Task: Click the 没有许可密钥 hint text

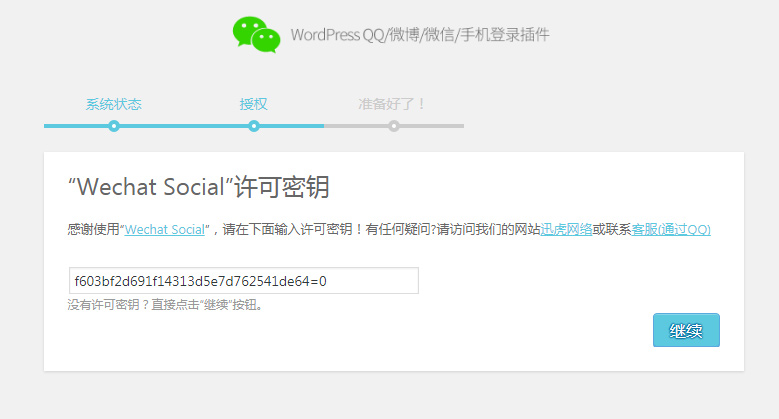Action: tap(165, 305)
